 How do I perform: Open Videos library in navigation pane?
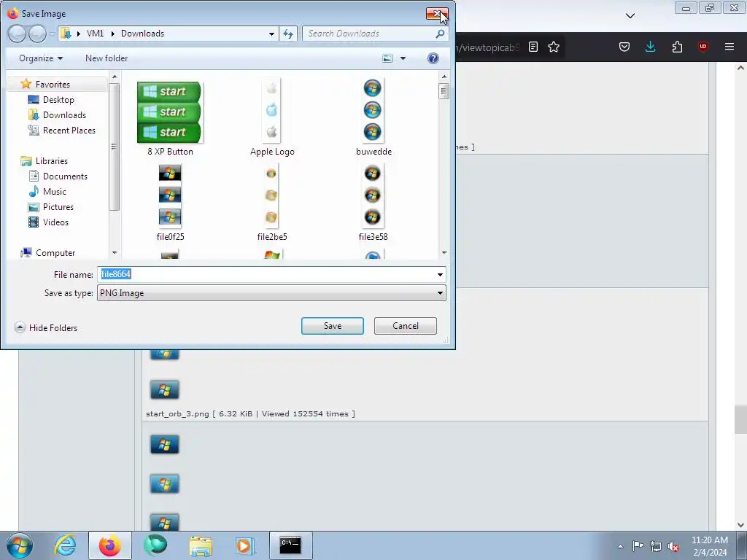click(x=55, y=222)
